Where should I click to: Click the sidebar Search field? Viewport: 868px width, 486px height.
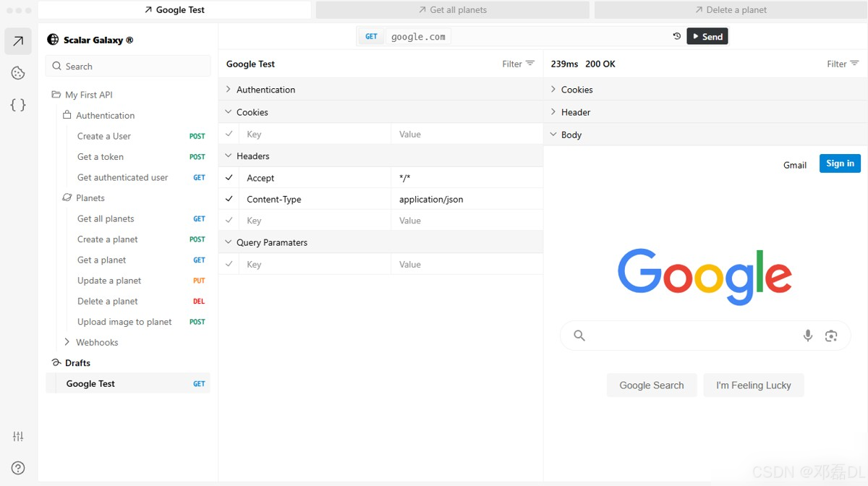point(128,66)
